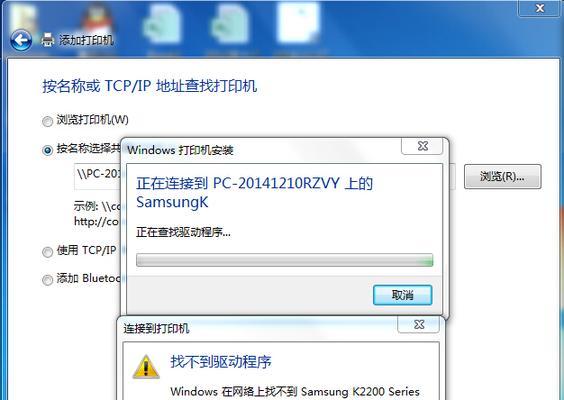This screenshot has height=400, width=564.
Task: Cancel the printer driver search with 取消
Action: click(402, 295)
